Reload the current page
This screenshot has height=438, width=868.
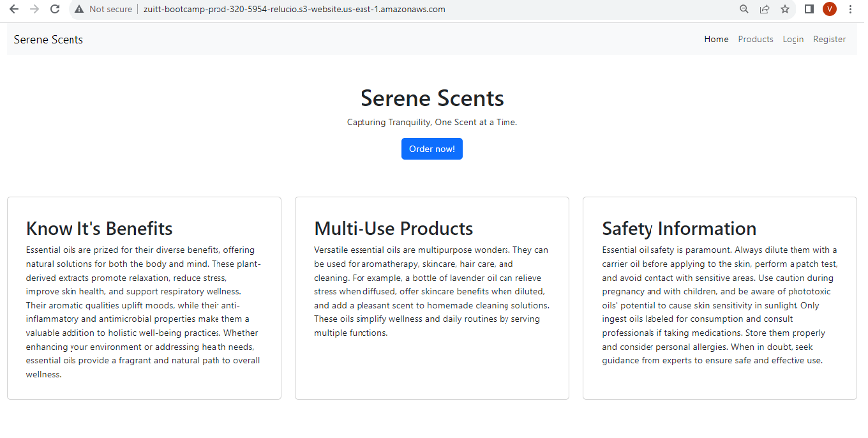click(x=55, y=9)
